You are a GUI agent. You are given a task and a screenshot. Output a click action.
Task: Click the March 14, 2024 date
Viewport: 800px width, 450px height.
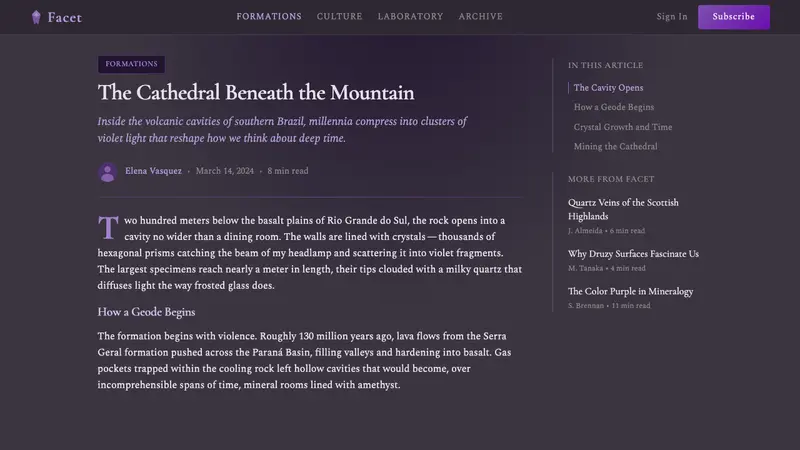pos(224,171)
